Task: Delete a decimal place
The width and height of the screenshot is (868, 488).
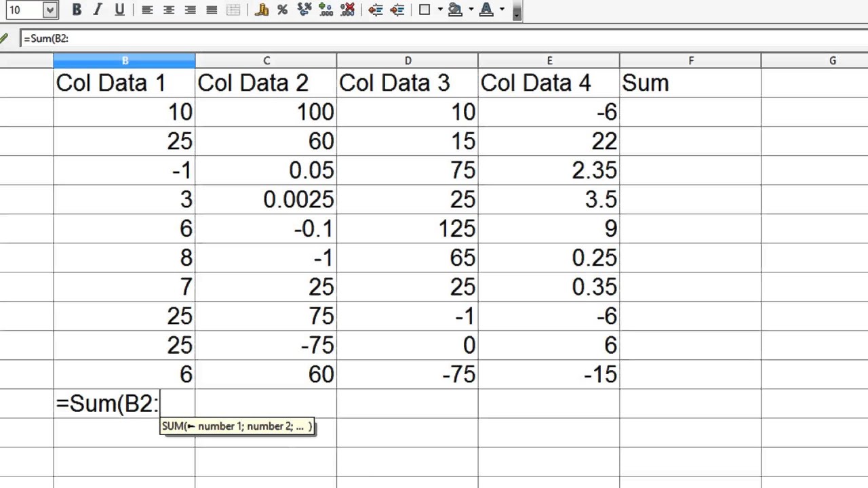Action: coord(347,9)
